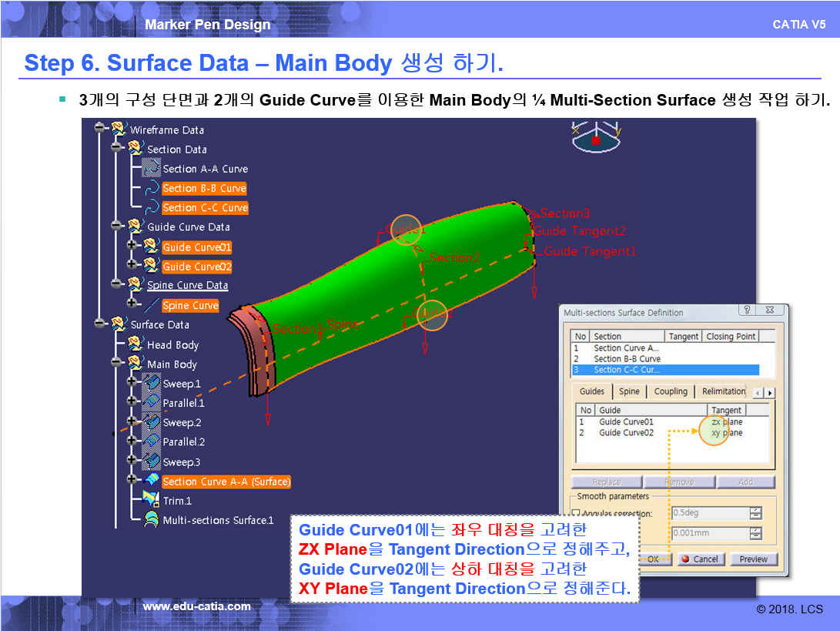Select the Parallel.2 curve icon
The width and height of the screenshot is (840, 631).
[152, 441]
